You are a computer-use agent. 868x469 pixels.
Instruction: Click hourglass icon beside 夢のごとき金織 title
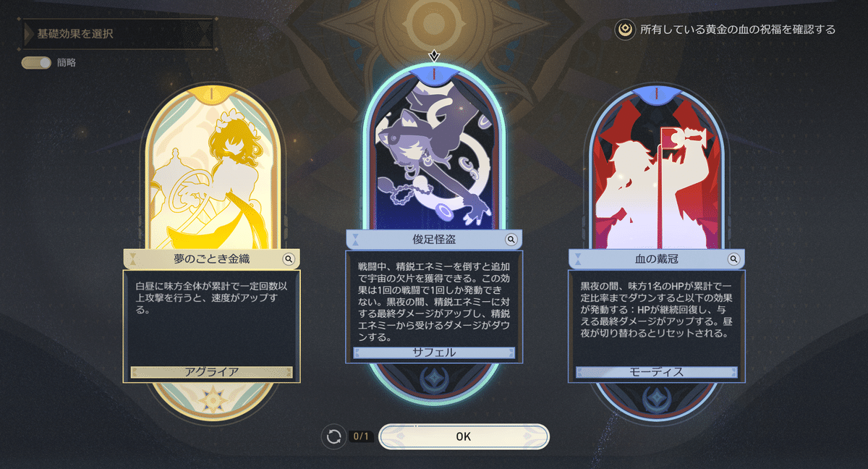point(133,259)
